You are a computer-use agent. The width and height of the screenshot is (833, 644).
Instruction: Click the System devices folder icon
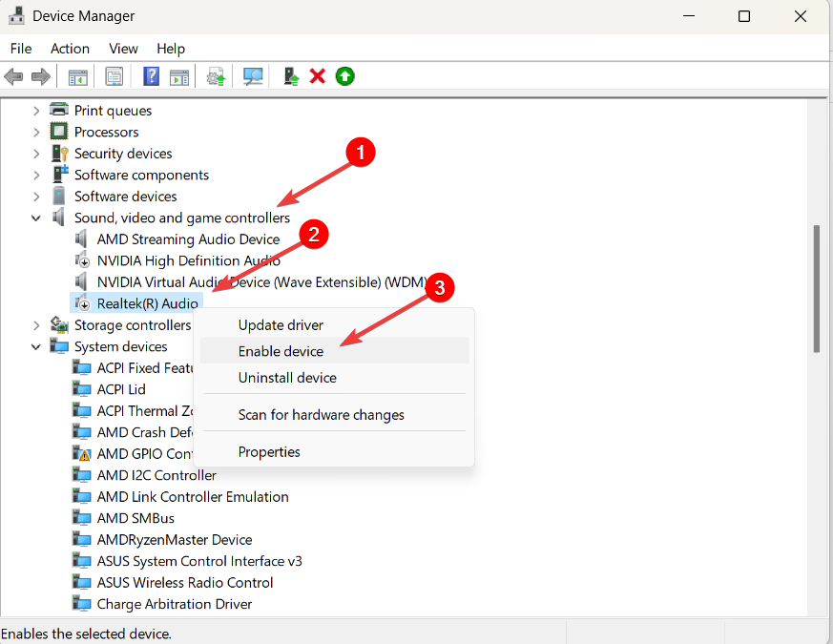[59, 346]
